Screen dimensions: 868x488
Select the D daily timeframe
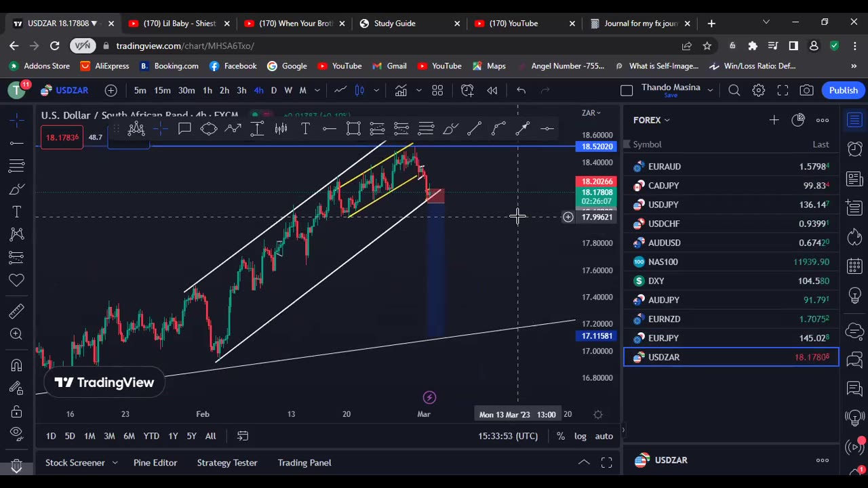point(273,90)
